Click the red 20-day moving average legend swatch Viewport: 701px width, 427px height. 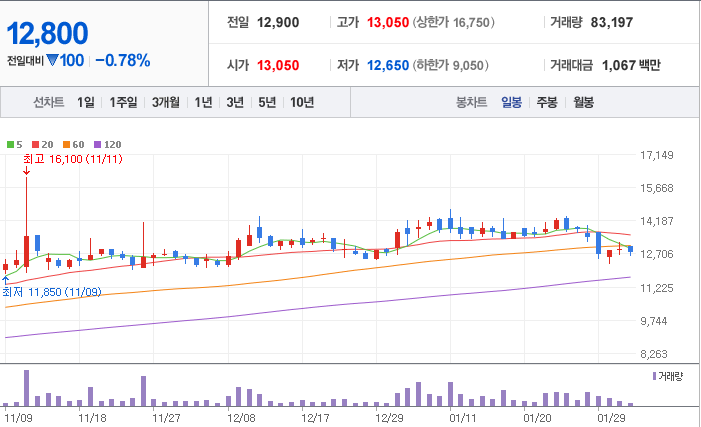tap(35, 144)
